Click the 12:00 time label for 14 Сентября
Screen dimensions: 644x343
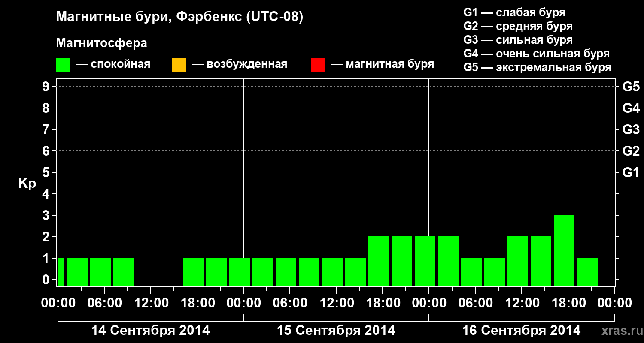(151, 303)
